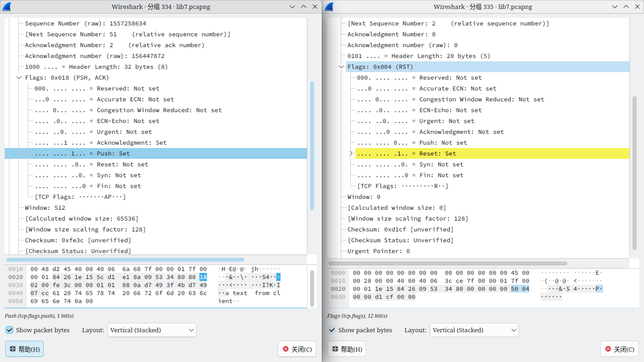Minimize the packet 334 window
Image resolution: width=644 pixels, height=362 pixels.
(292, 7)
